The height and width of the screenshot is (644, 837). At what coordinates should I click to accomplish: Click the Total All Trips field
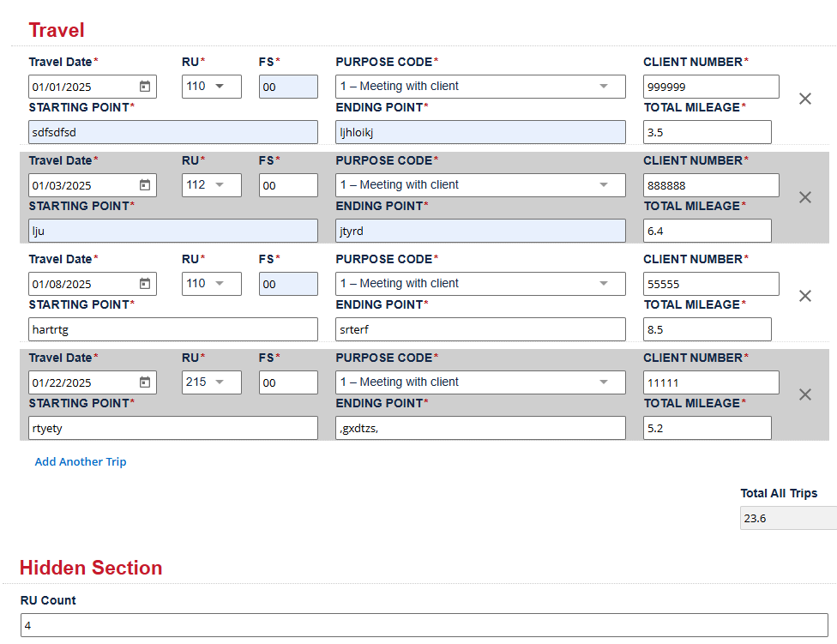[787, 518]
